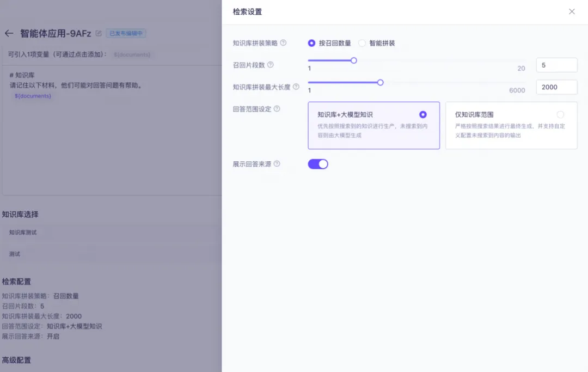Toggle the 展示回答来源 switch off
Screen dimensions: 588x372
tap(317, 164)
